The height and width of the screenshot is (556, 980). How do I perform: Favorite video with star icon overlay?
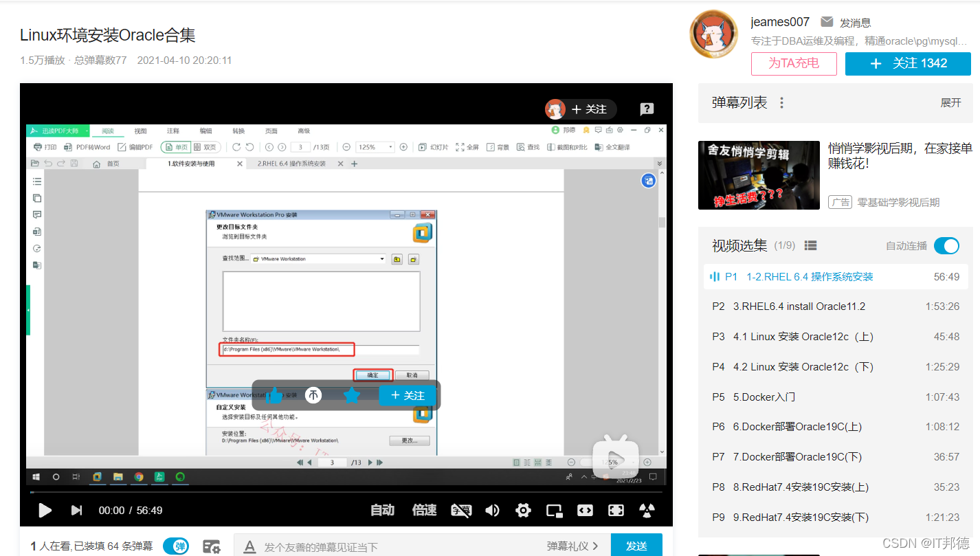click(x=352, y=395)
